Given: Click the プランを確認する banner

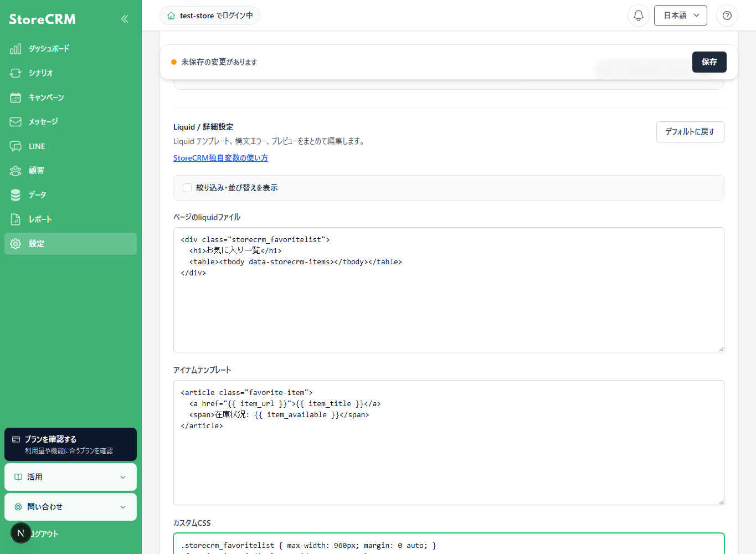Looking at the screenshot, I should (70, 444).
